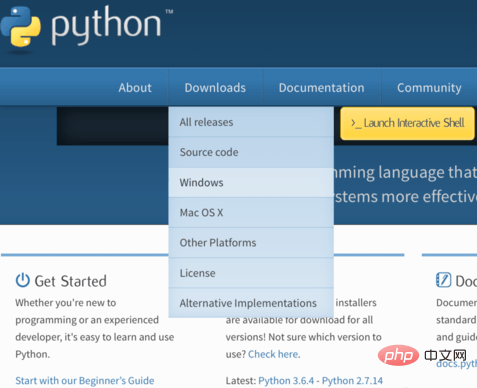Click the Get Started heading
477x388 pixels.
[x=71, y=281]
